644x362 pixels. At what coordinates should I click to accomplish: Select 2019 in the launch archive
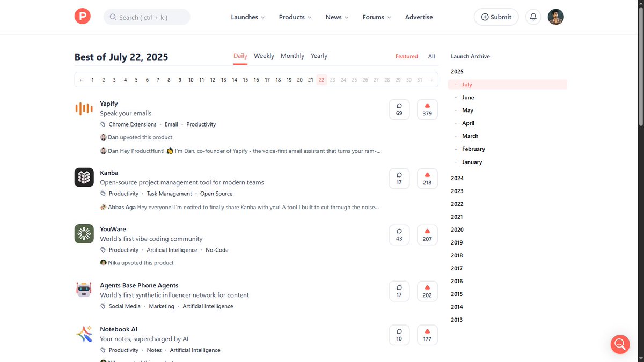pyautogui.click(x=457, y=242)
